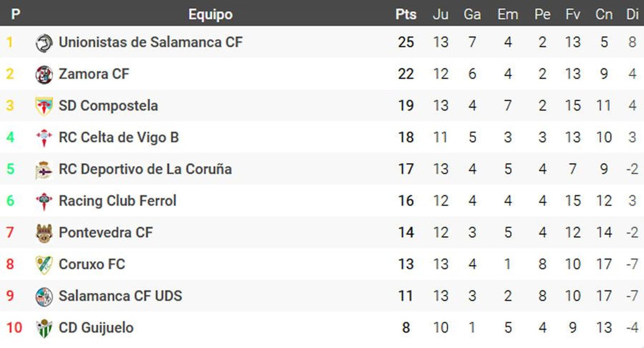
Task: Click the P position column header
Action: pos(15,14)
